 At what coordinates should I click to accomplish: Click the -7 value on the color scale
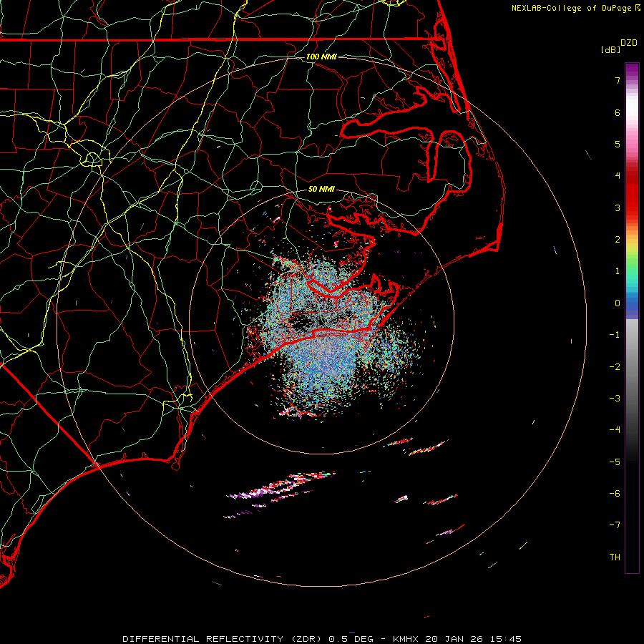point(615,525)
